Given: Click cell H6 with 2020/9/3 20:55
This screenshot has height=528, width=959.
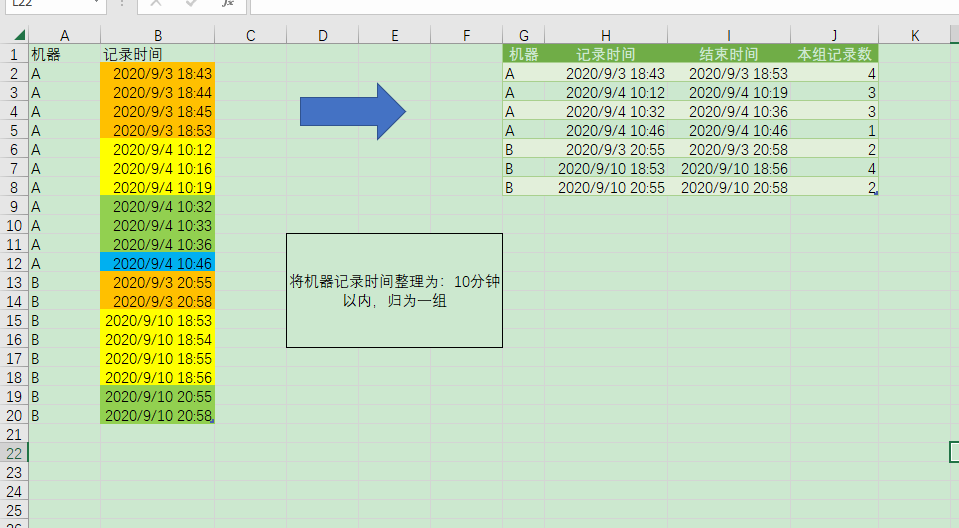Looking at the screenshot, I should click(x=605, y=149).
